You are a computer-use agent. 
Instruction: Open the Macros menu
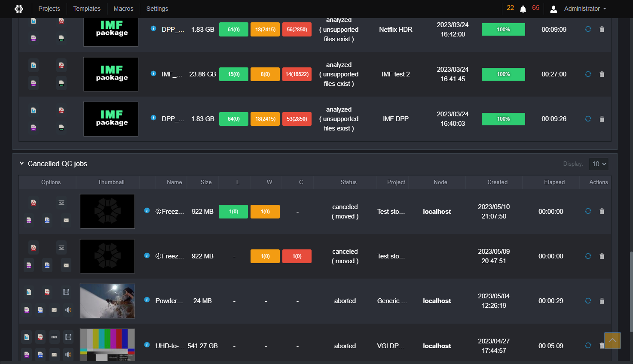pos(123,9)
